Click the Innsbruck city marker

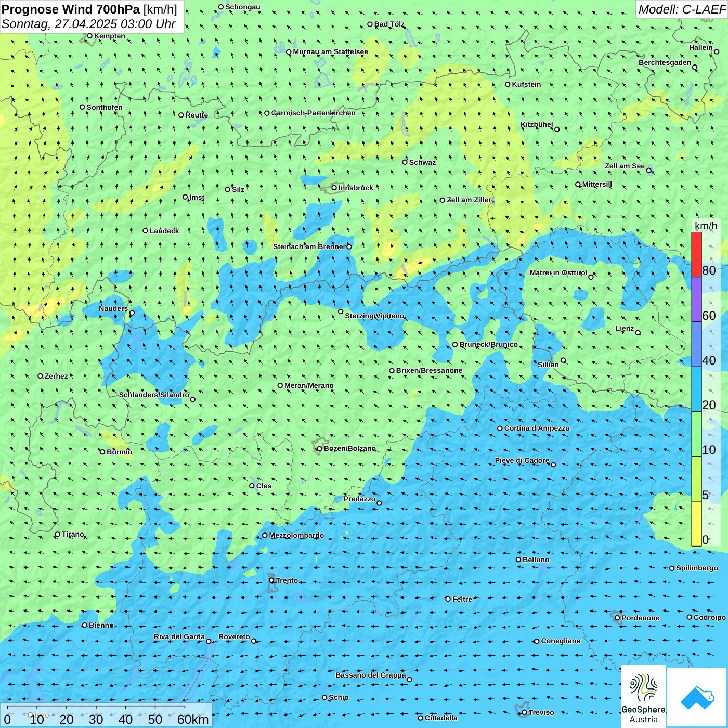tap(334, 188)
